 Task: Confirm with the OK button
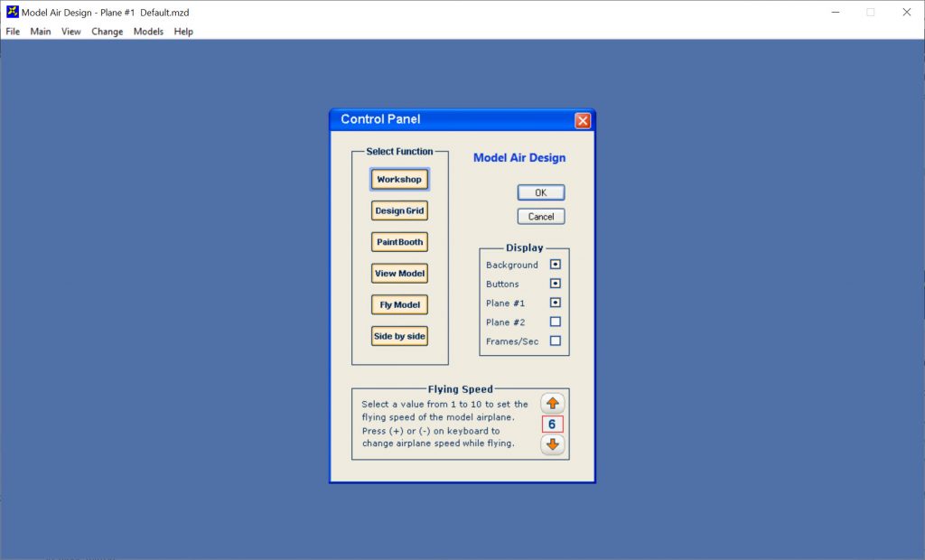coord(541,192)
